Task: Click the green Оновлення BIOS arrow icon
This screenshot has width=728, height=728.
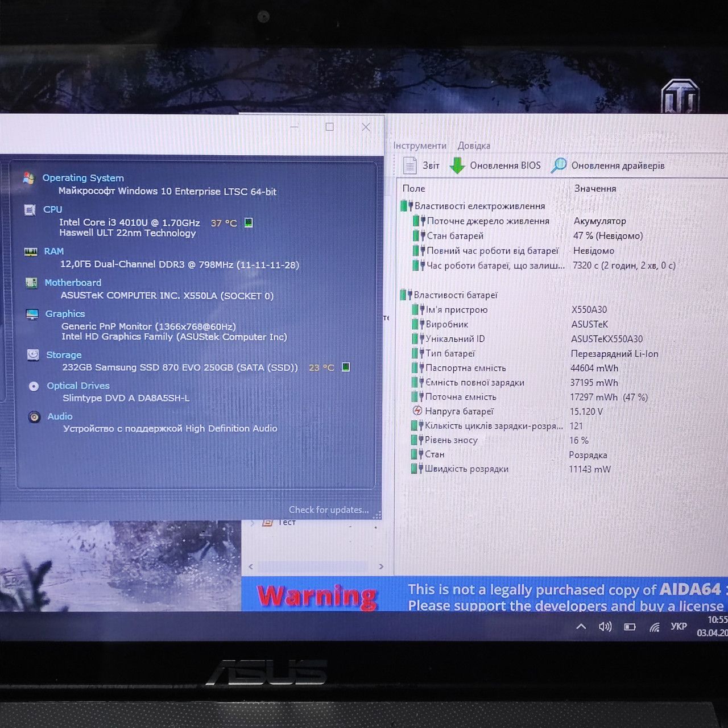Action: (x=457, y=166)
